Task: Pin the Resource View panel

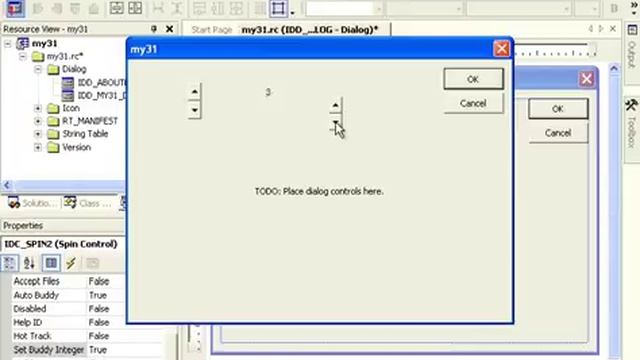Action: click(154, 29)
